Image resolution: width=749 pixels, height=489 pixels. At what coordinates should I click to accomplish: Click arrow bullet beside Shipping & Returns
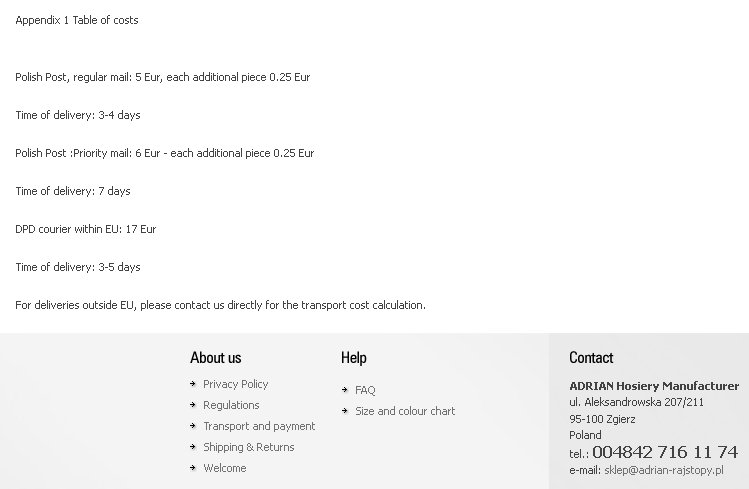point(193,446)
